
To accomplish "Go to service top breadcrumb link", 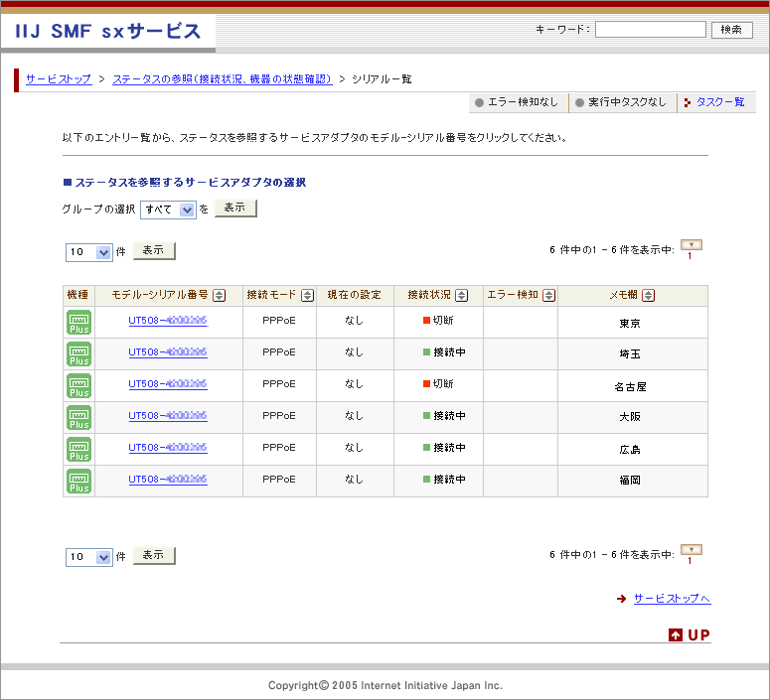I will tap(59, 78).
